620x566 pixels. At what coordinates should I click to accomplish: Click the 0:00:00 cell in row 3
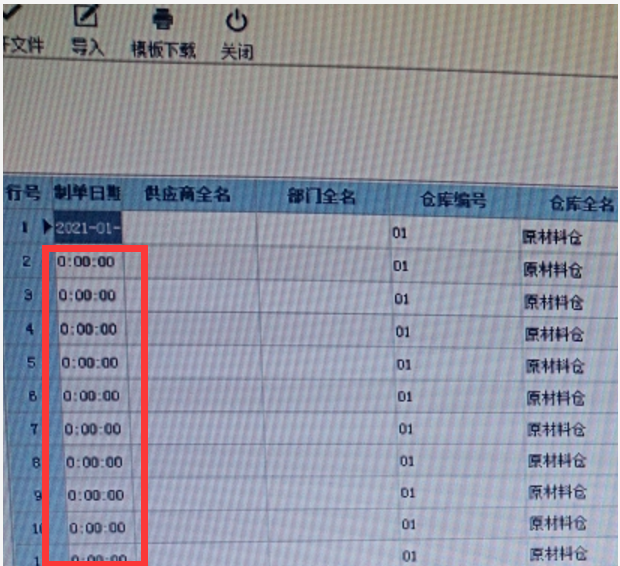(x=87, y=295)
